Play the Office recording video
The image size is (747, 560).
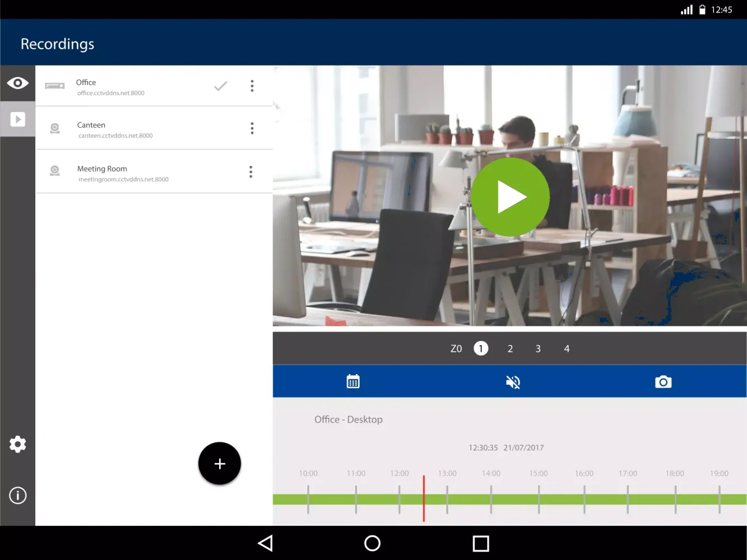(510, 197)
